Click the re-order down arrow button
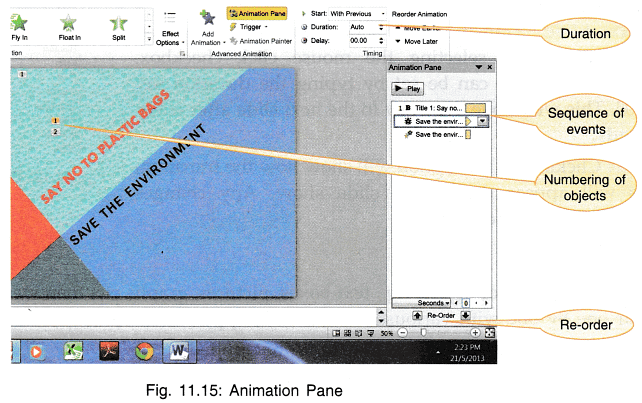 coord(466,316)
